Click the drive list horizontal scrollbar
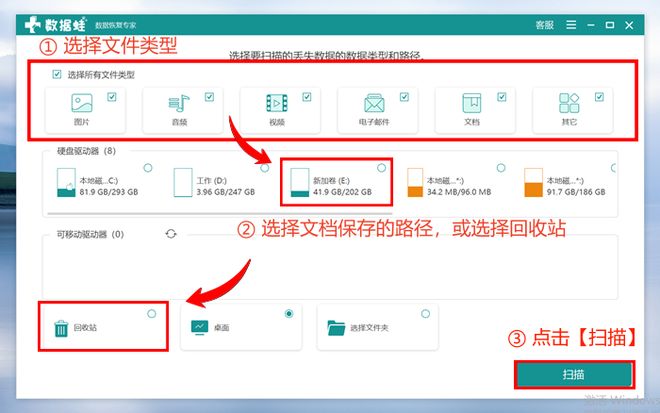This screenshot has width=660, height=413. coord(220,213)
